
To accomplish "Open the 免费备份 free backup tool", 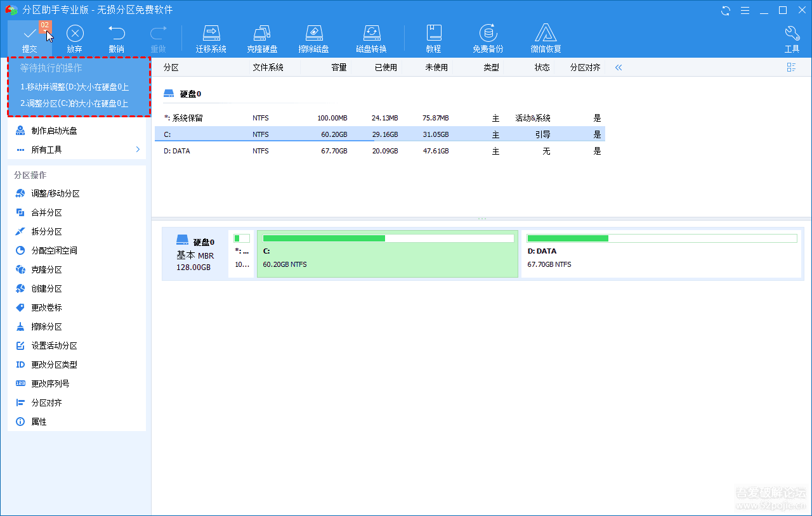I will pyautogui.click(x=488, y=38).
